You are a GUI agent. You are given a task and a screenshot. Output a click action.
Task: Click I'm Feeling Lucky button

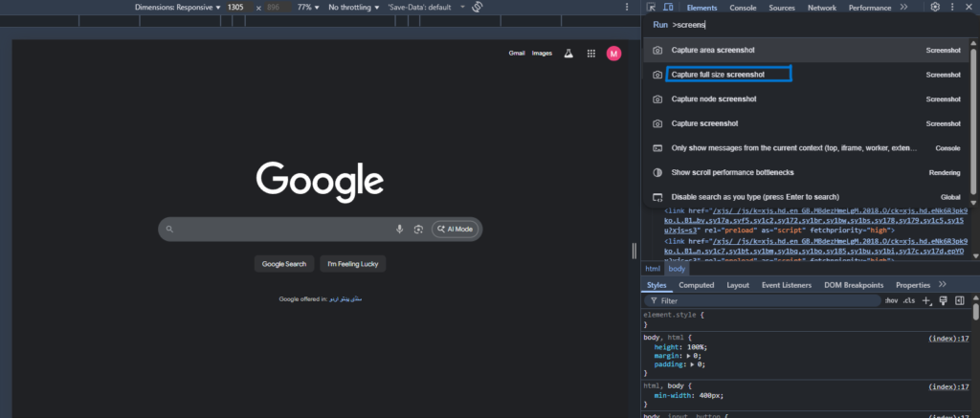[x=353, y=264]
